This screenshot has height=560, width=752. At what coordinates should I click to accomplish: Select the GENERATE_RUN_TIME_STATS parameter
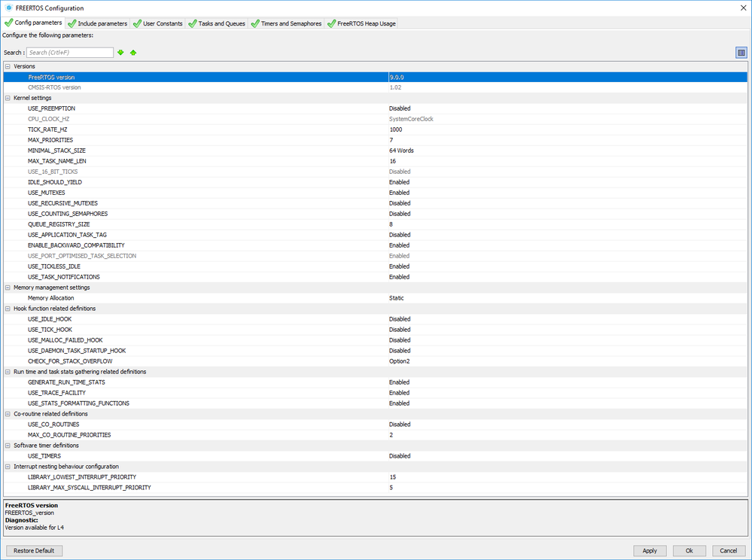pos(66,383)
